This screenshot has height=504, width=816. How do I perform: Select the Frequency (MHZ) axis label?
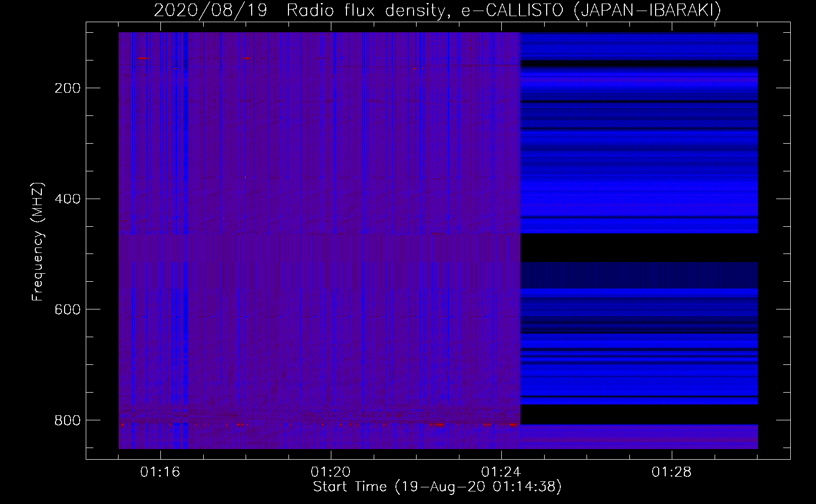coord(38,241)
